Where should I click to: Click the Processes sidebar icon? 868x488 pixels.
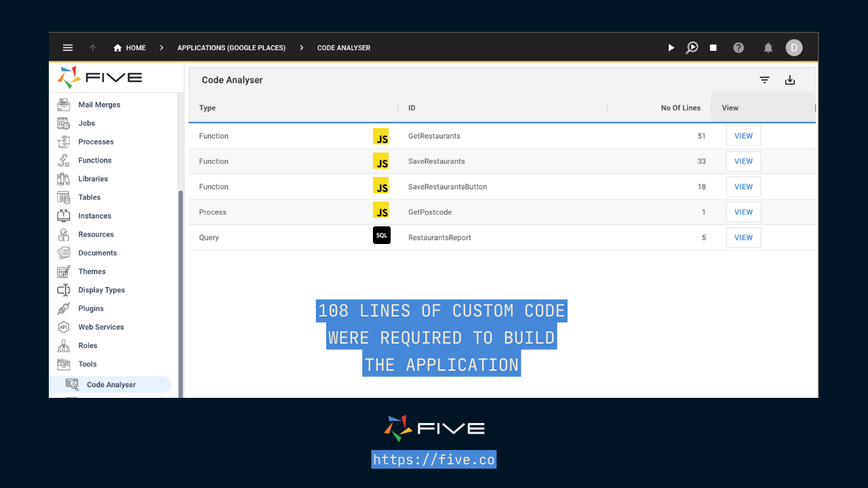(64, 142)
